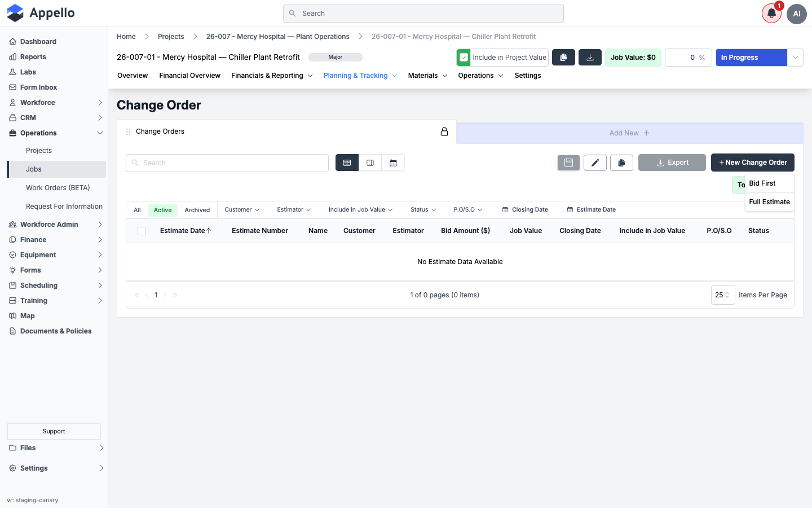Click the Appello logo

41,13
